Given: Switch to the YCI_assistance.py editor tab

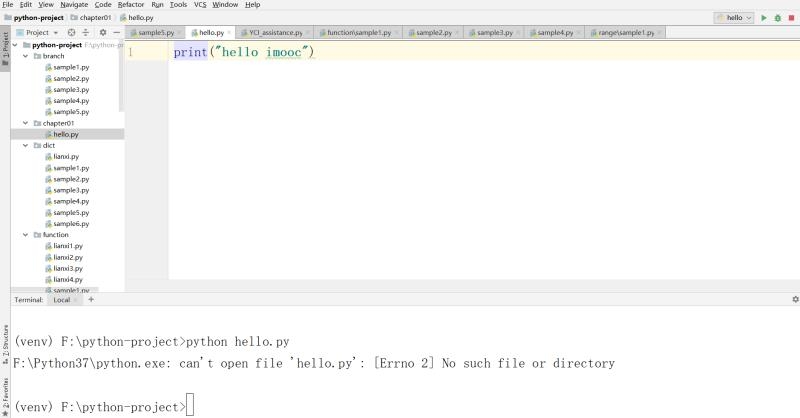Looking at the screenshot, I should click(x=272, y=33).
